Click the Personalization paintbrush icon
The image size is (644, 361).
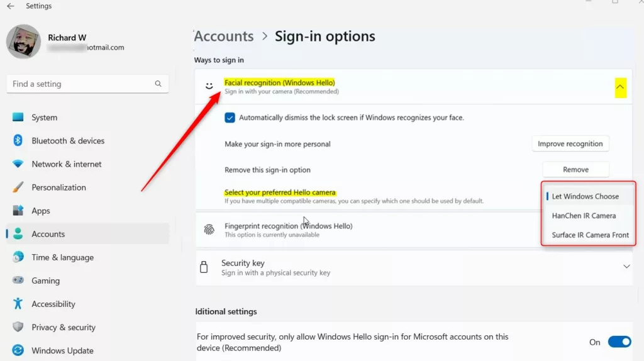click(x=18, y=187)
